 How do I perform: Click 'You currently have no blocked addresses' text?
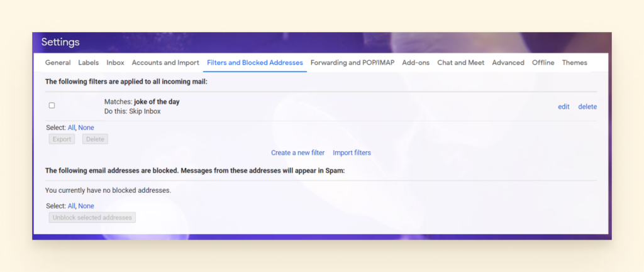(x=108, y=190)
